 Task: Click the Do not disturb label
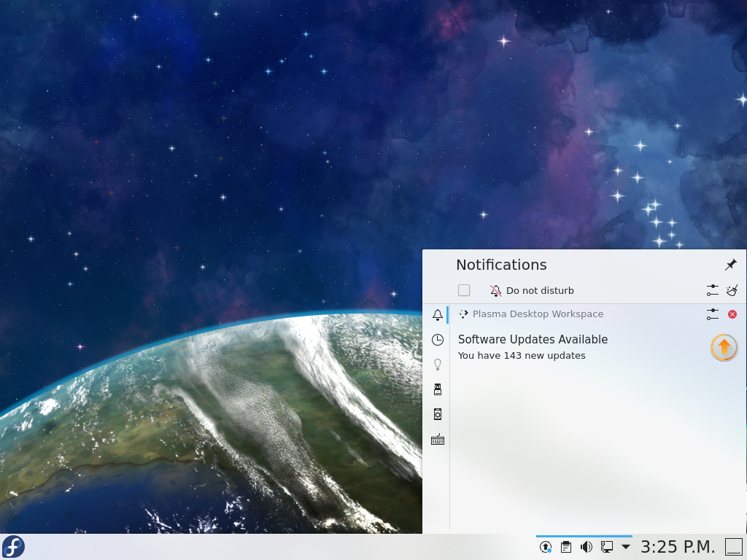(x=540, y=290)
